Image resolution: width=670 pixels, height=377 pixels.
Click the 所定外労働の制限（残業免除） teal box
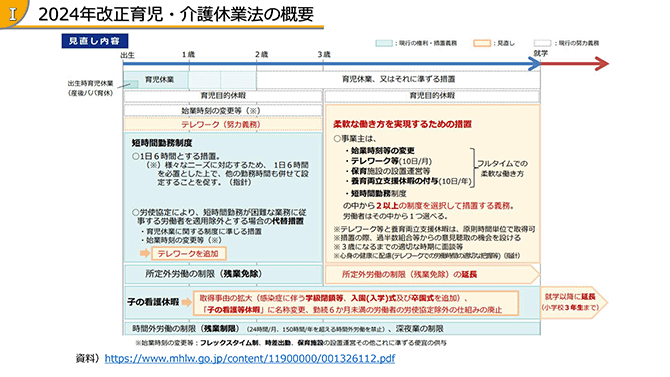223,274
